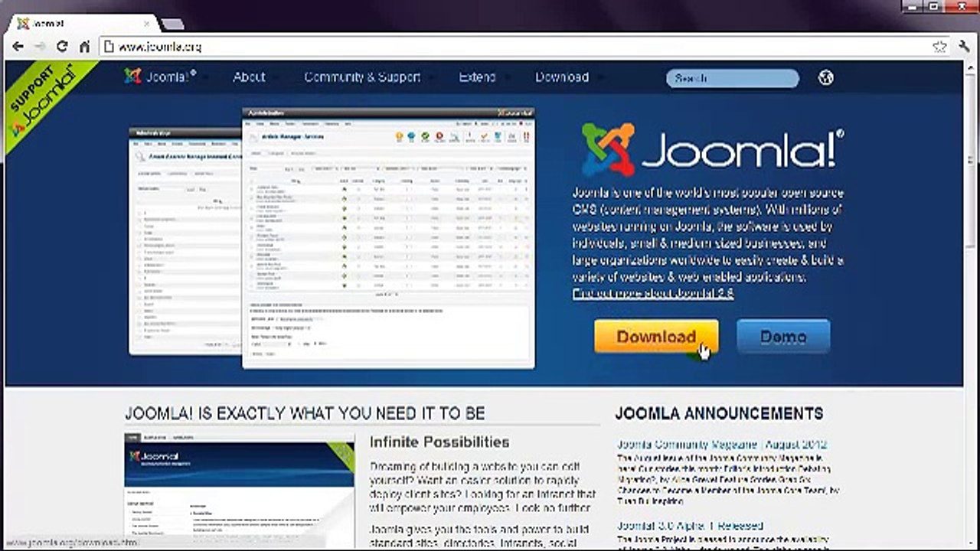Image resolution: width=980 pixels, height=551 pixels.
Task: Focus the site Search field
Action: coord(732,78)
